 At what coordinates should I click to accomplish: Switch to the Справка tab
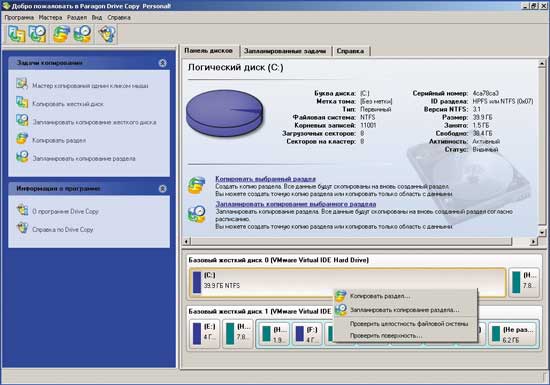(350, 51)
